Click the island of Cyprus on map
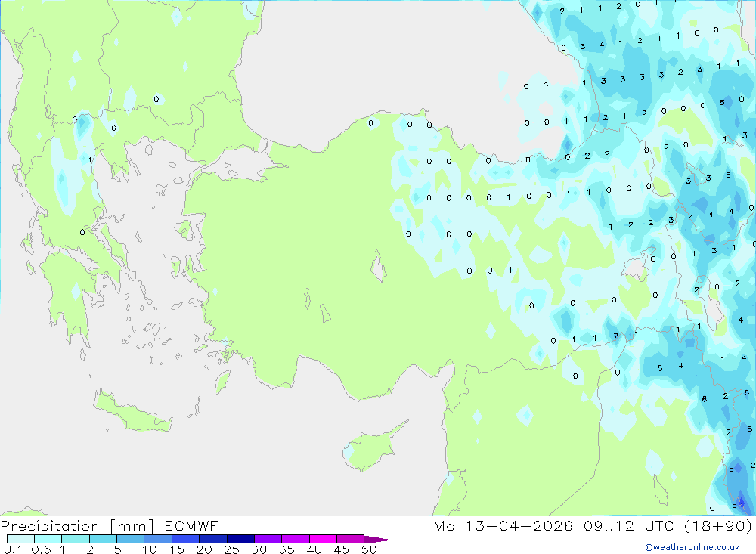Viewport: 756px width, 554px height. 372,447
